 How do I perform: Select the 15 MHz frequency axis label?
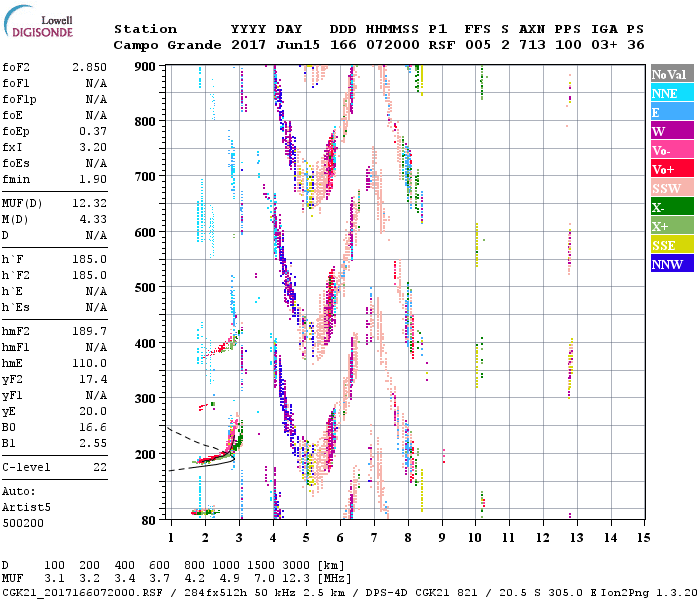point(642,537)
